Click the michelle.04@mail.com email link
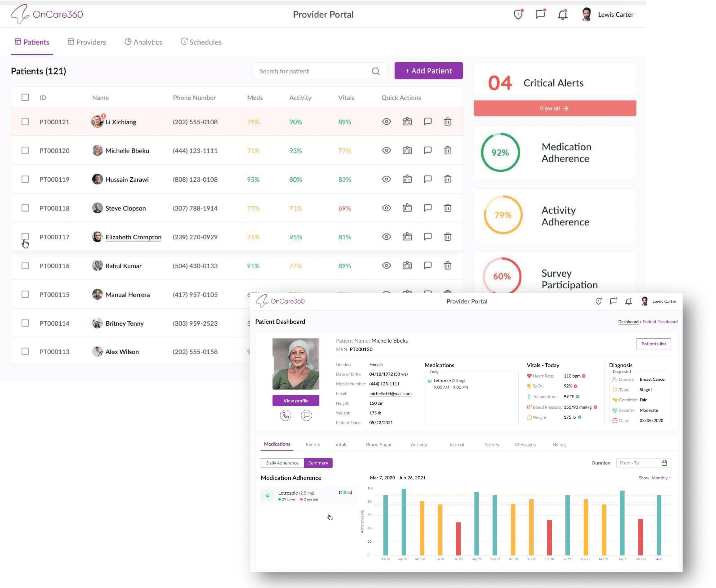Image resolution: width=716 pixels, height=588 pixels. (390, 394)
